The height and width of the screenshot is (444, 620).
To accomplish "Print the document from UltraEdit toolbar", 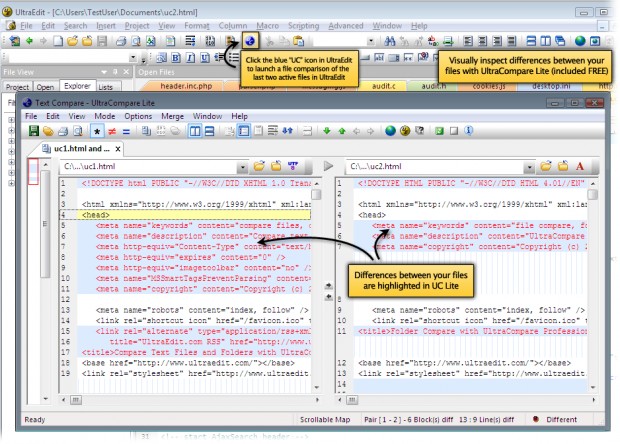I will [x=121, y=41].
